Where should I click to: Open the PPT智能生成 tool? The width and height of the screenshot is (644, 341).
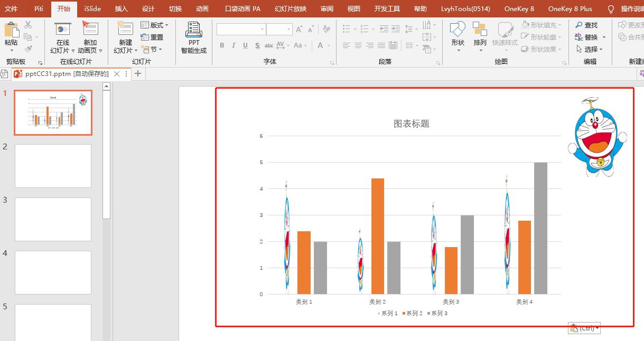pos(193,37)
